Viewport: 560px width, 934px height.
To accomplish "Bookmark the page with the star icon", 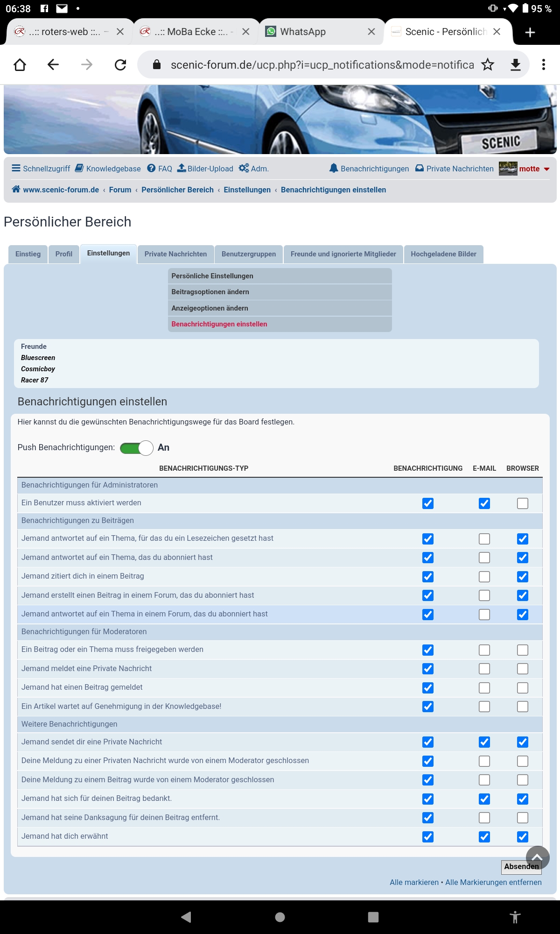I will [488, 64].
